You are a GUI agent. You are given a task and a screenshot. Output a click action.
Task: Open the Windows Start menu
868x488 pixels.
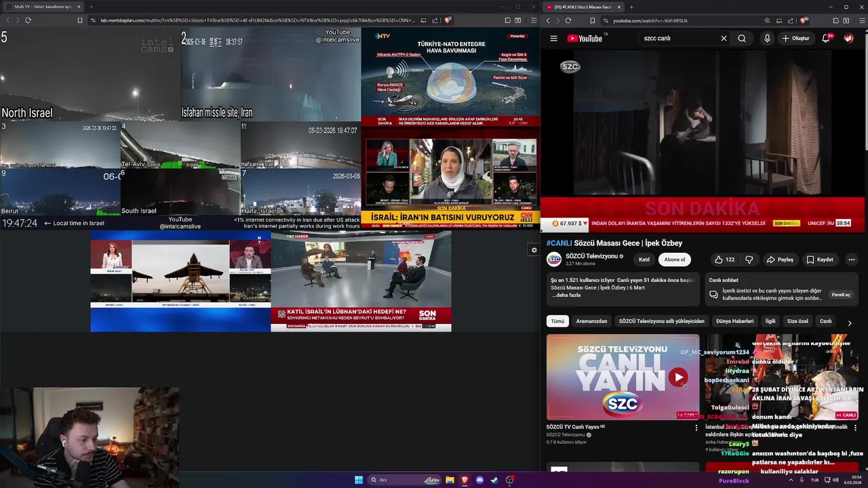(359, 480)
